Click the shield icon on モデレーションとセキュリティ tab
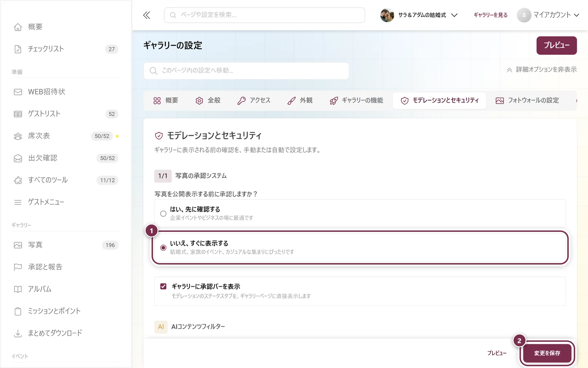The image size is (588, 368). pyautogui.click(x=405, y=101)
